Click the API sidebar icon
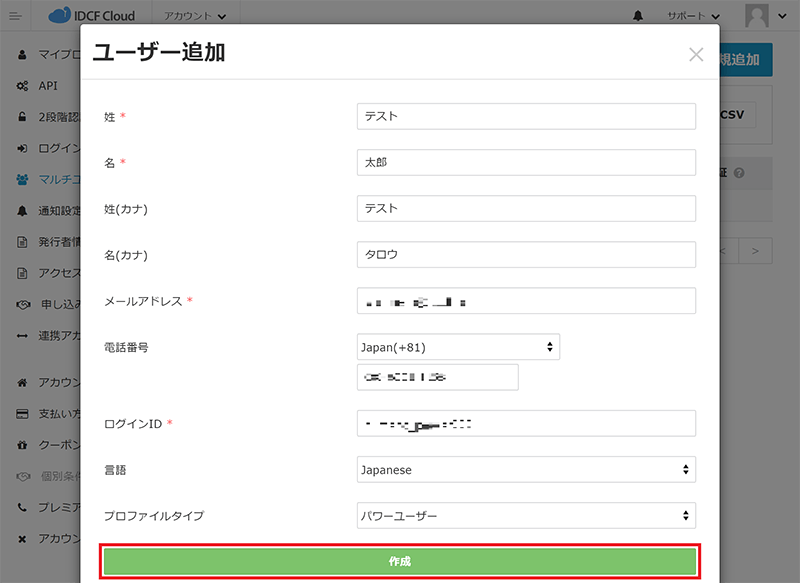The width and height of the screenshot is (800, 583). click(22, 86)
